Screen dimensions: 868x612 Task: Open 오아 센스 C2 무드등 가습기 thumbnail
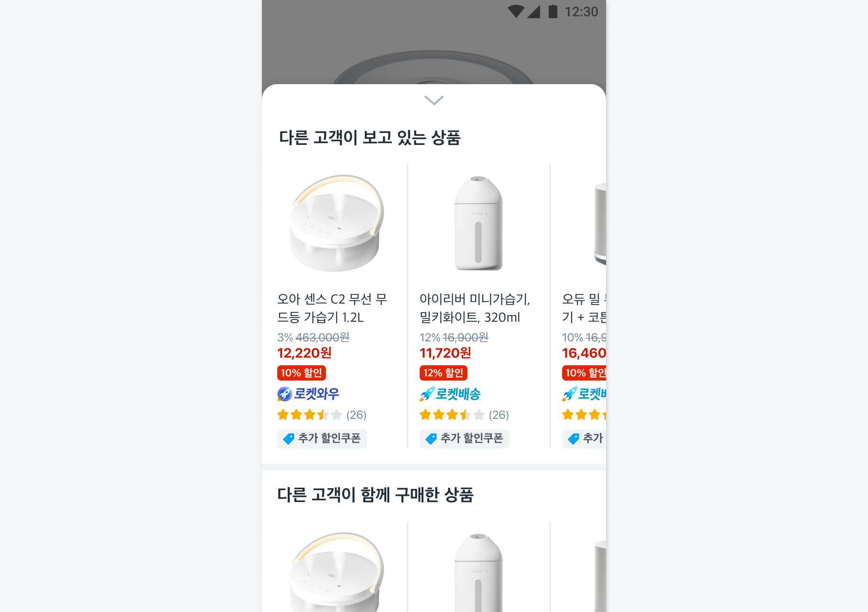(336, 223)
